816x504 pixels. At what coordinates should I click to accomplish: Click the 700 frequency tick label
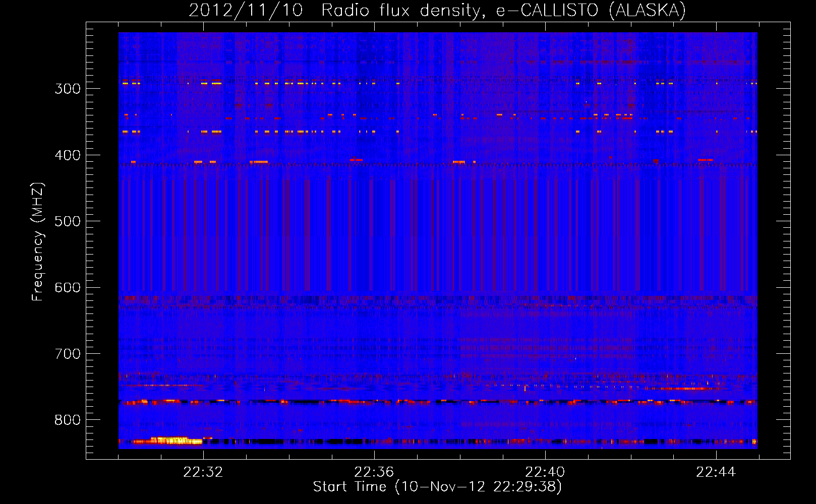68,354
